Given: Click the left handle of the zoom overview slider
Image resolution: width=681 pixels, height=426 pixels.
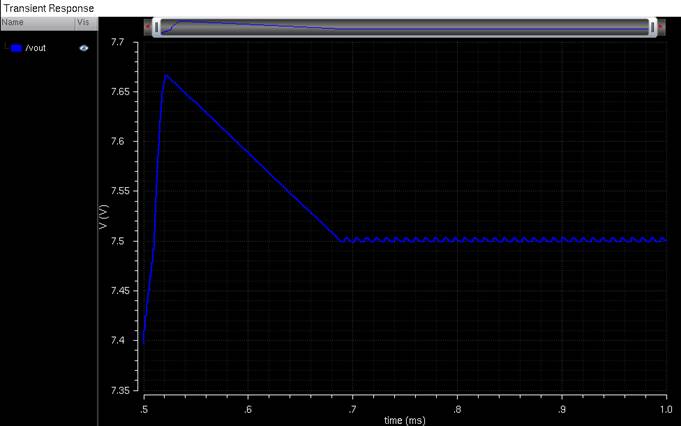Looking at the screenshot, I should (x=156, y=27).
